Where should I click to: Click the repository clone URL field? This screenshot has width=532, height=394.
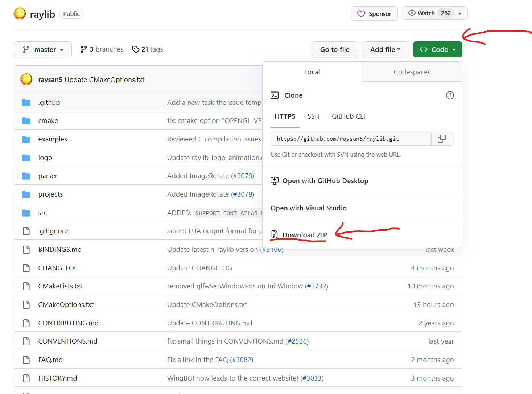351,139
